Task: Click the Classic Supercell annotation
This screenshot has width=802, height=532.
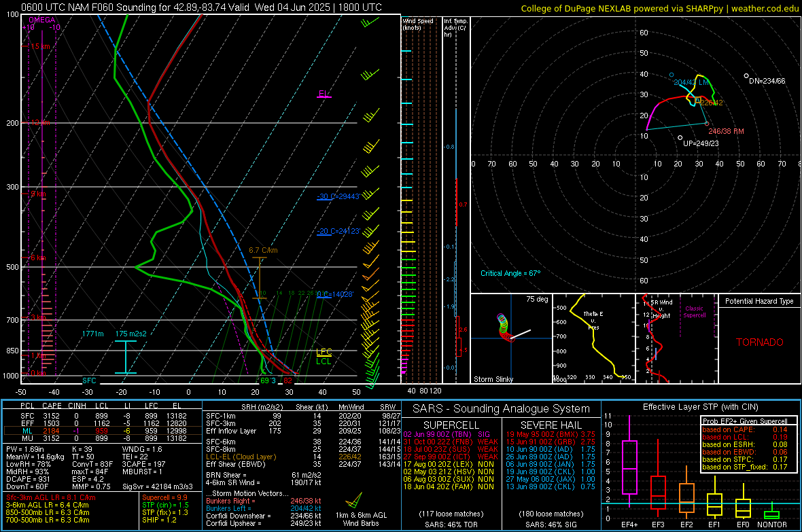Action: [694, 312]
